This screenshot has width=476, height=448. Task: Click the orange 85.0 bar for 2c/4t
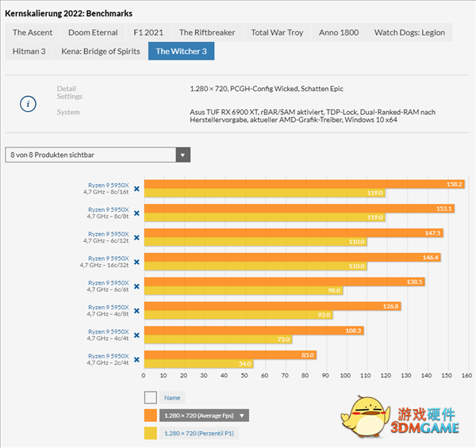(230, 355)
